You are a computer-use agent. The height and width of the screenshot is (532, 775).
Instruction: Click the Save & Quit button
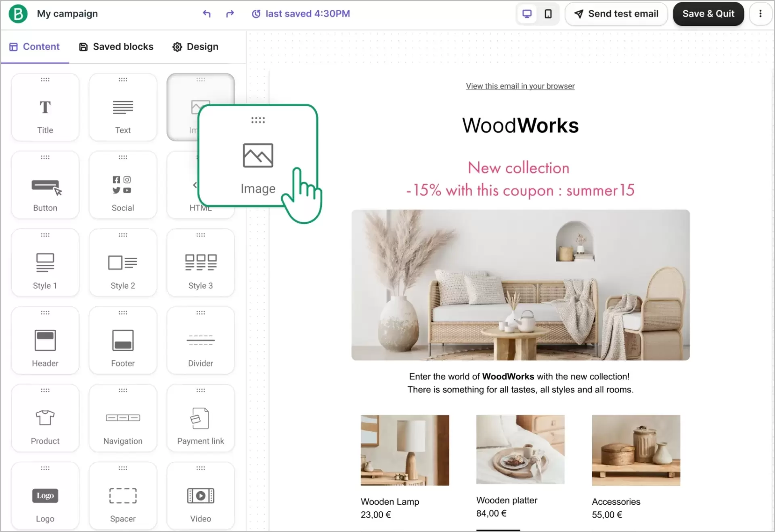708,14
